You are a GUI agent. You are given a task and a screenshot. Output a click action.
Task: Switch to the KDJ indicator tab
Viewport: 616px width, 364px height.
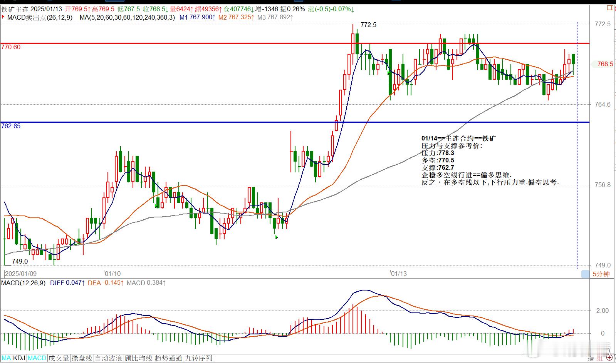[19, 358]
